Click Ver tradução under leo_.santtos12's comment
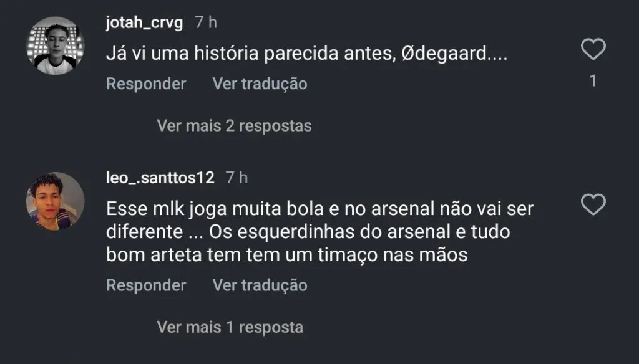639x364 pixels. pos(260,285)
